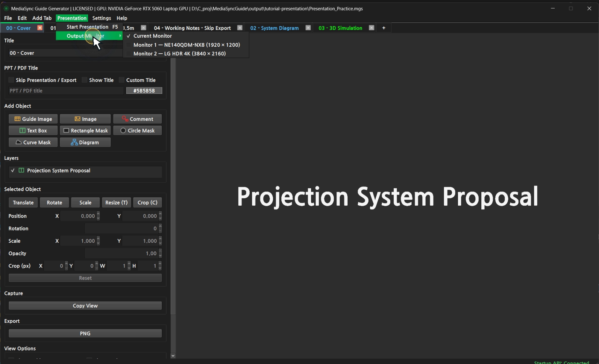Click the PPT / PDF title input field

click(66, 91)
